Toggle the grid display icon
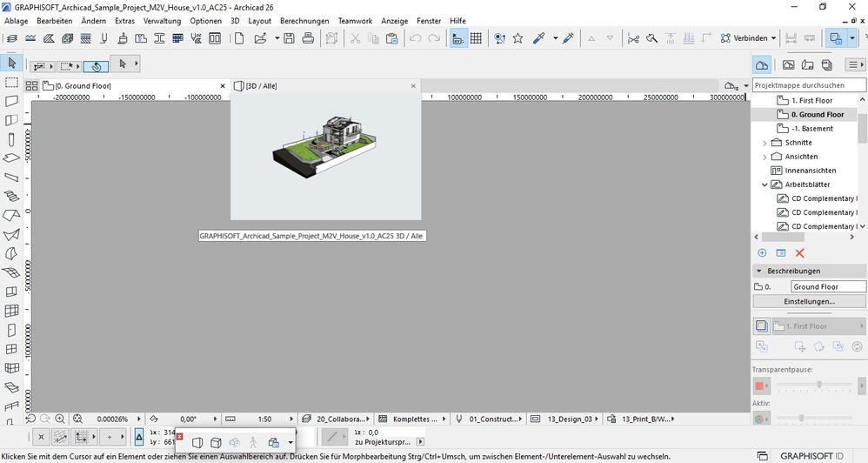Image resolution: width=868 pixels, height=463 pixels. (x=477, y=38)
